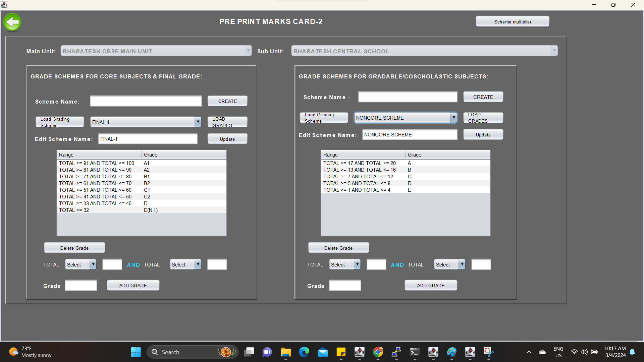Open Google Chrome from the taskbar

click(x=378, y=352)
